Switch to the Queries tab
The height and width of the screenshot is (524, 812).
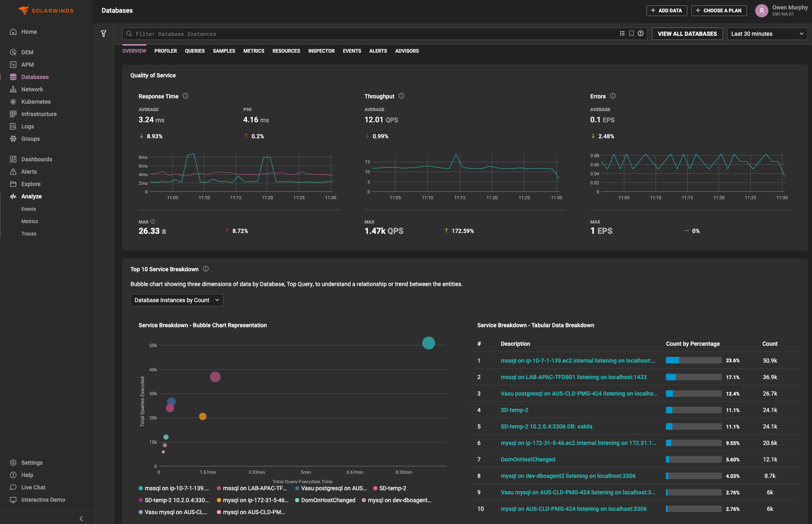coord(195,51)
